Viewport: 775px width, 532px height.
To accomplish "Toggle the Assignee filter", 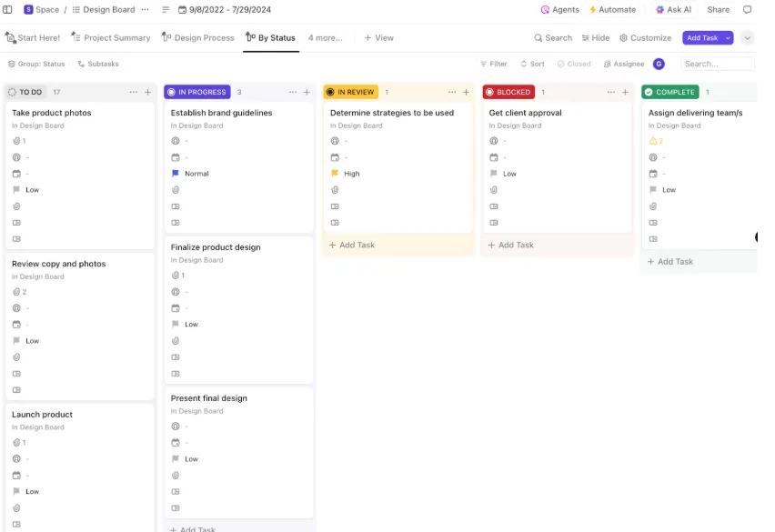I will pos(624,64).
